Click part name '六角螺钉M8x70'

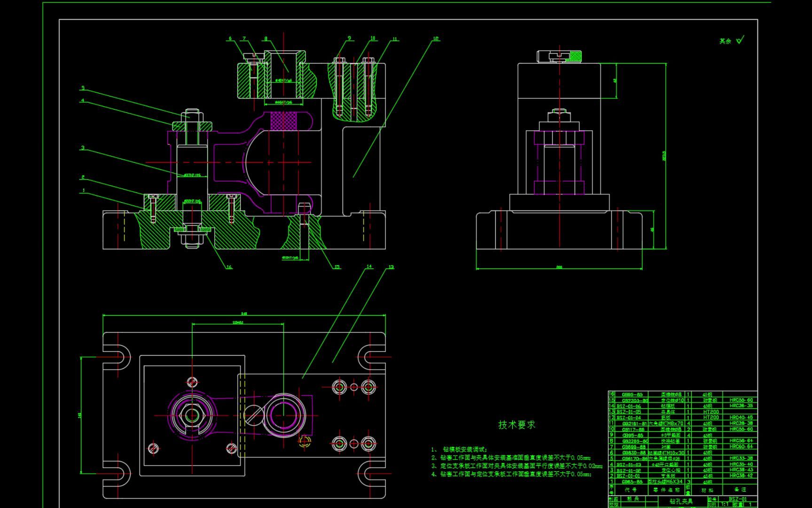pos(666,423)
